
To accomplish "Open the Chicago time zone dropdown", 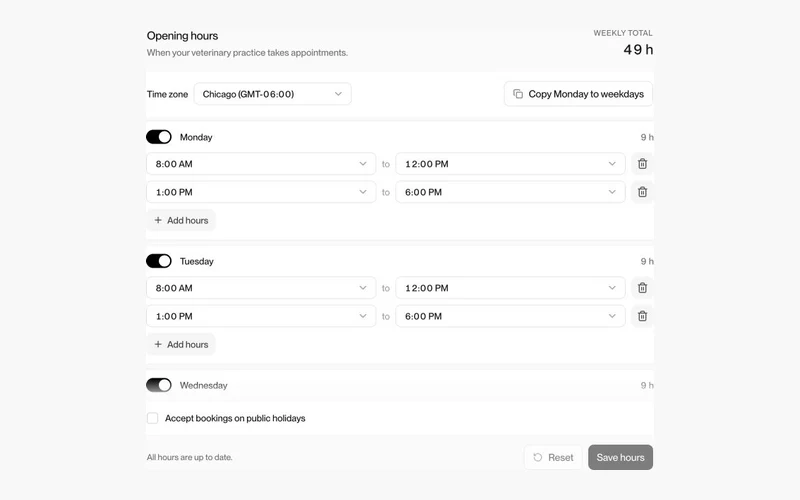I will pos(272,94).
